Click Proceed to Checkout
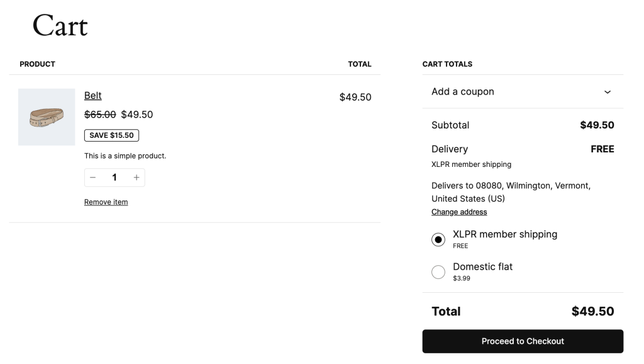This screenshot has width=644, height=364. [x=523, y=341]
